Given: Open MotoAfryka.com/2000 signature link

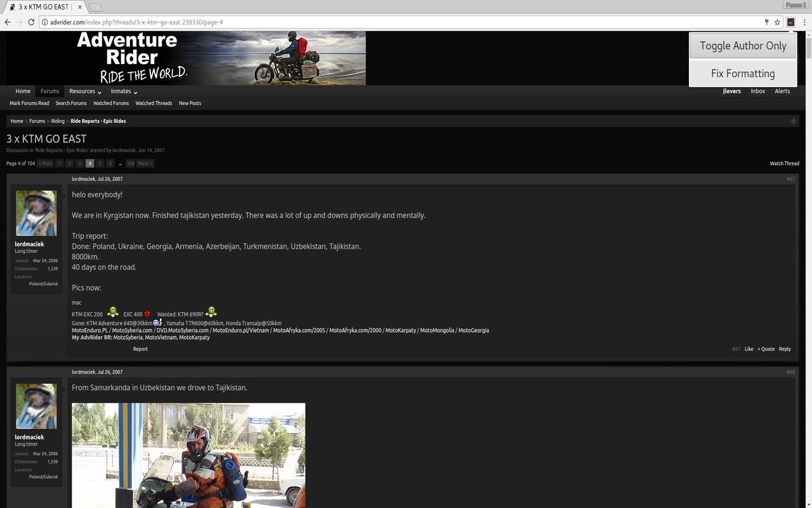Looking at the screenshot, I should (x=355, y=331).
